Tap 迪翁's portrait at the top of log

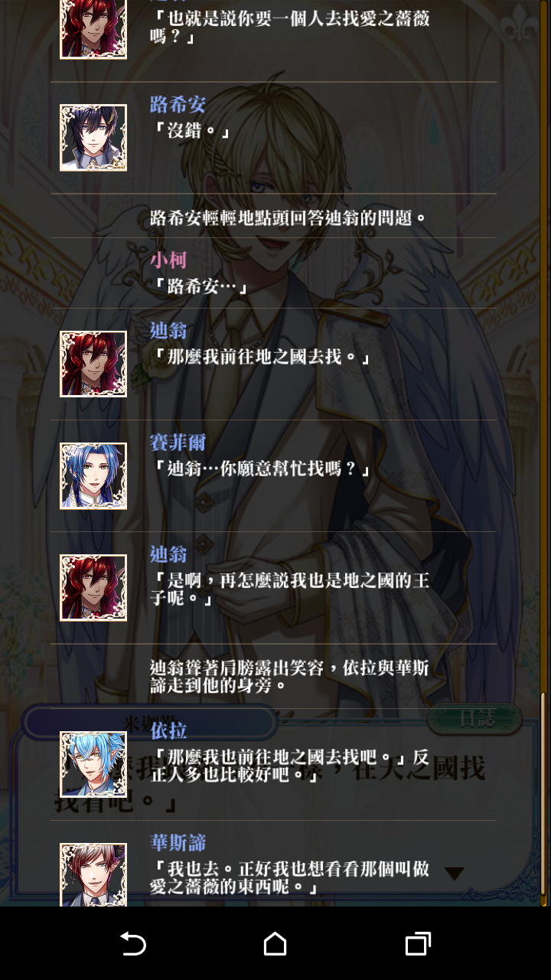point(93,29)
